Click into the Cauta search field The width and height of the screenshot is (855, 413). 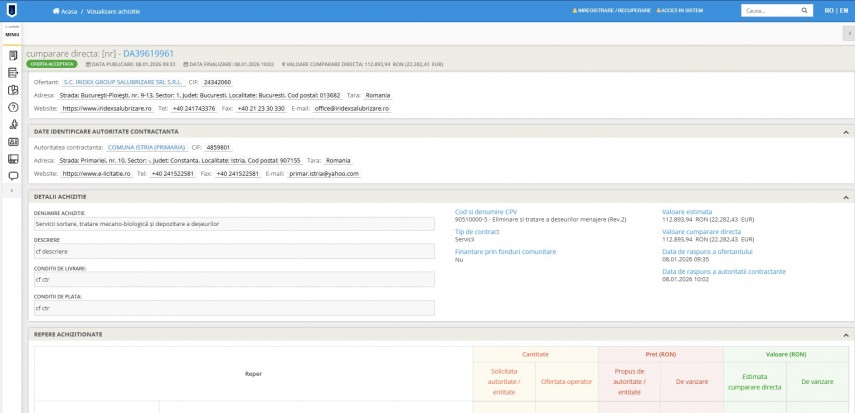click(x=768, y=11)
